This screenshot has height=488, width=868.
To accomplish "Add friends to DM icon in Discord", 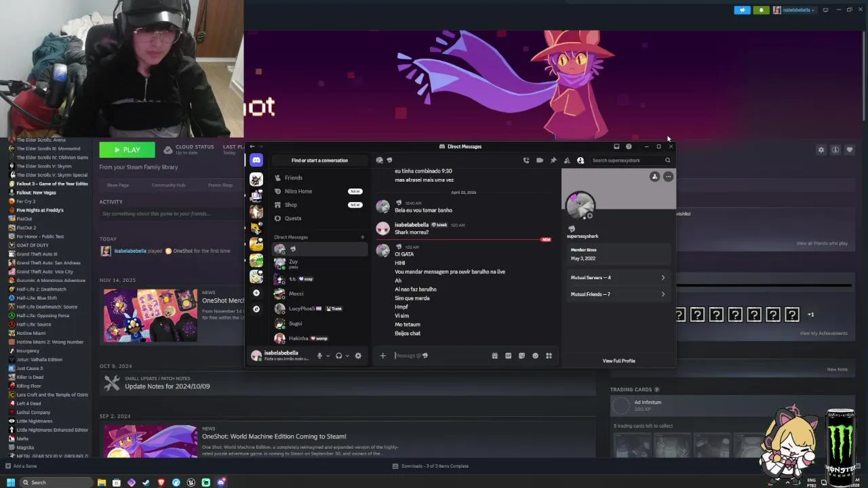I will point(567,161).
